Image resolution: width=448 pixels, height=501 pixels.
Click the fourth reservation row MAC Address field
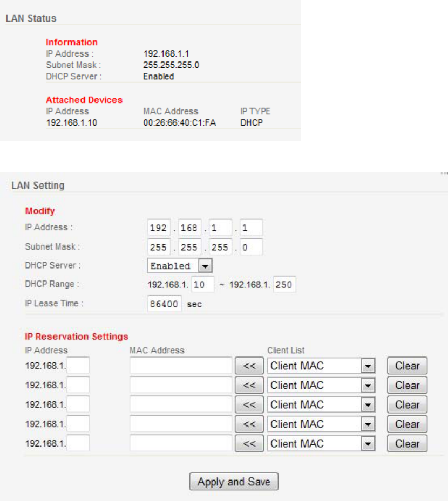coord(181,424)
